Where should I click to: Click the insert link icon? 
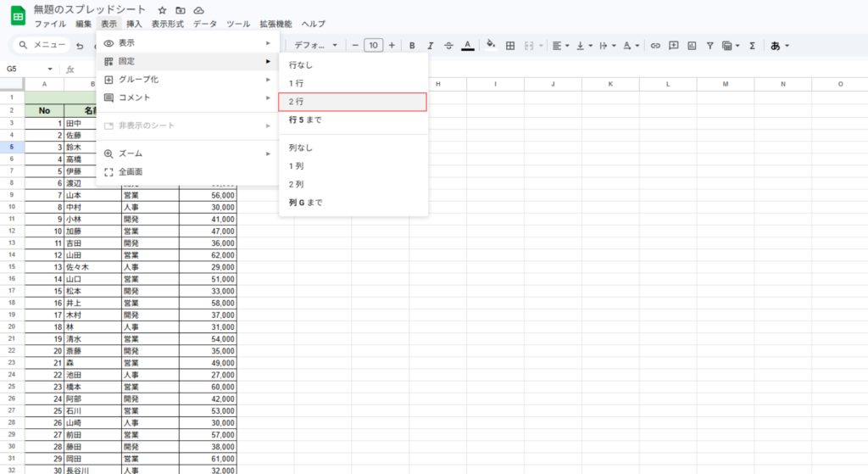pos(655,46)
